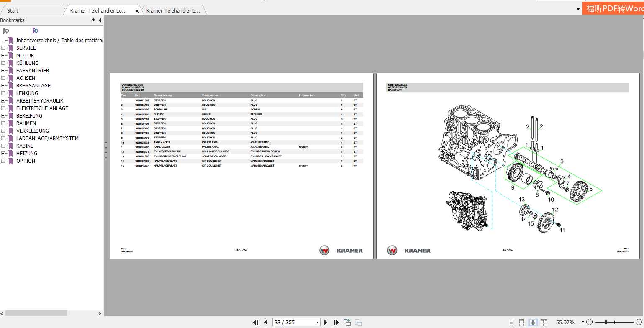Expand the ELEKTRISCHE ANLAGE bookmark
This screenshot has width=644, height=328.
click(3, 108)
